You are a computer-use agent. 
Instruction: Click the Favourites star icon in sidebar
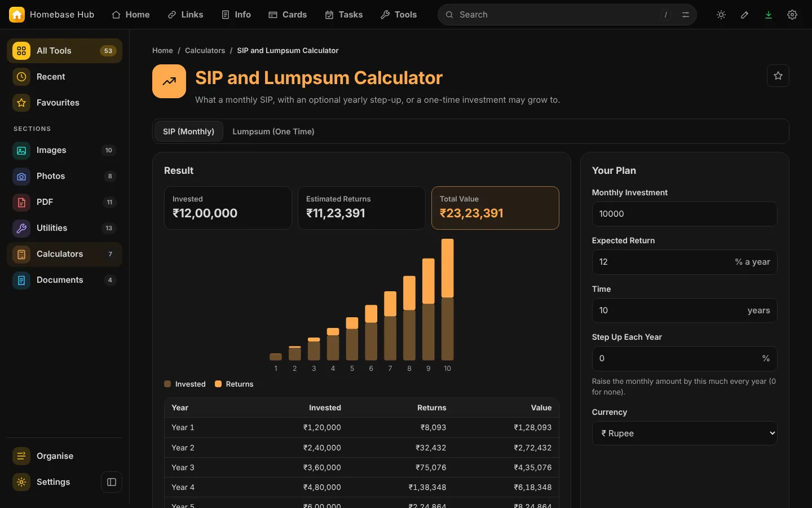tap(21, 103)
